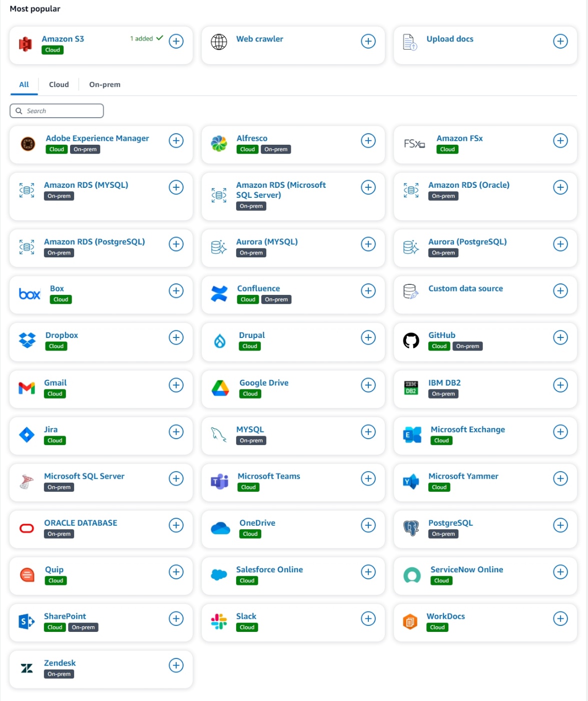This screenshot has width=588, height=701.
Task: Add the MYSQL data source
Action: [x=368, y=432]
